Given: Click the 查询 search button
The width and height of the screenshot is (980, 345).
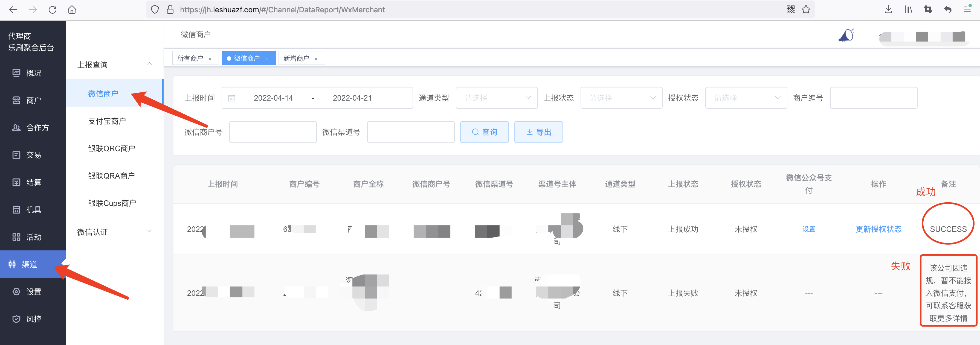Looking at the screenshot, I should pos(484,132).
